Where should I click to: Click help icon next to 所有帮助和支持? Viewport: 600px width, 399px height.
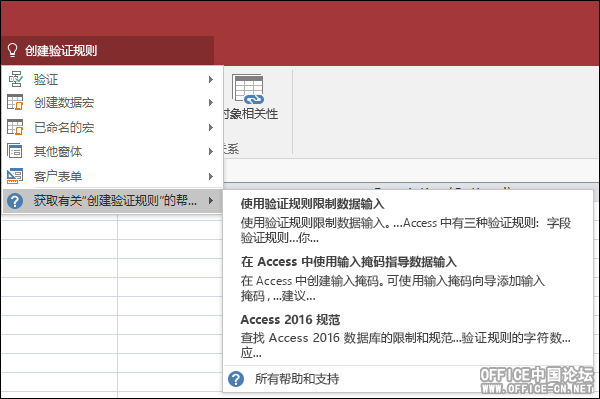coord(236,379)
